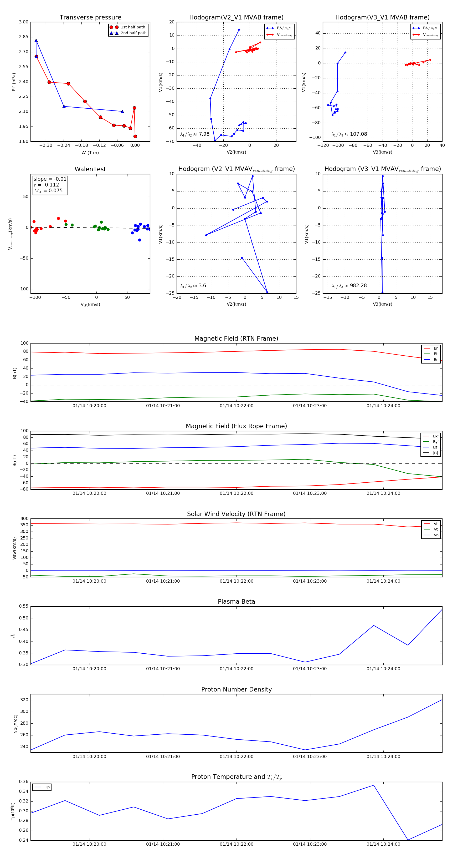473x868 pixels.
Task: Click "01/14 10:22:00" tick under Solar Wind Velocity plot
Action: tap(236, 581)
